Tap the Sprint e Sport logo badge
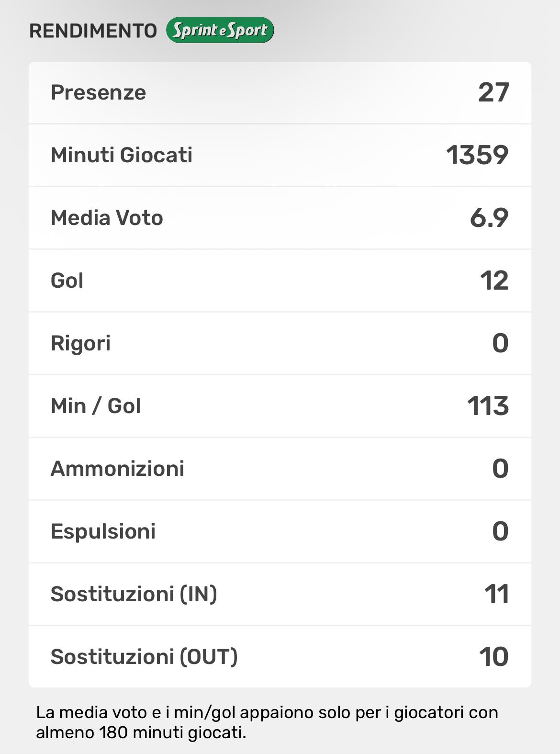This screenshot has height=754, width=560. [x=220, y=31]
